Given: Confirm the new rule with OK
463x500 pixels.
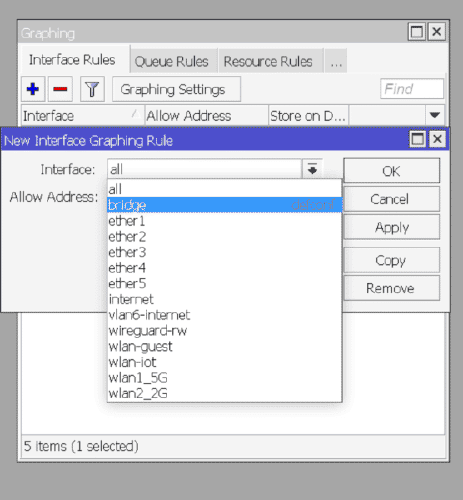Looking at the screenshot, I should click(x=392, y=171).
